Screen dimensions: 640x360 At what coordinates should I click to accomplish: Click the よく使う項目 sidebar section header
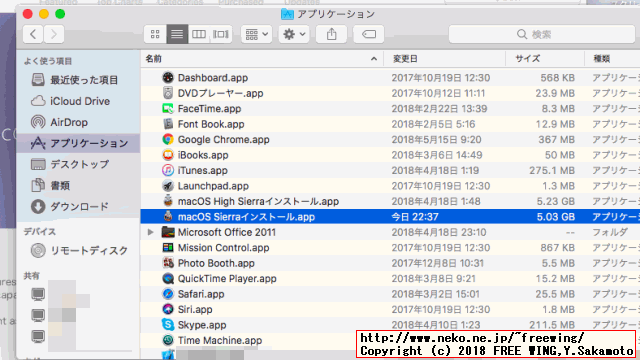(x=48, y=61)
